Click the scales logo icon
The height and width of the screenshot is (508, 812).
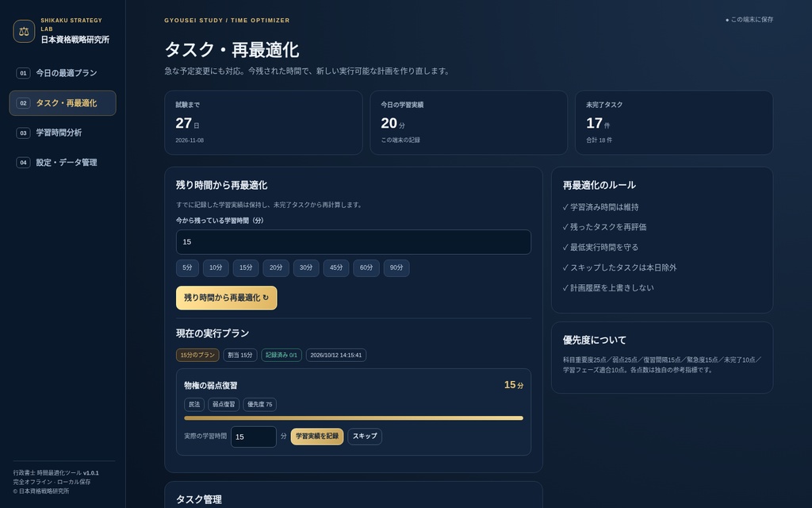tap(24, 31)
